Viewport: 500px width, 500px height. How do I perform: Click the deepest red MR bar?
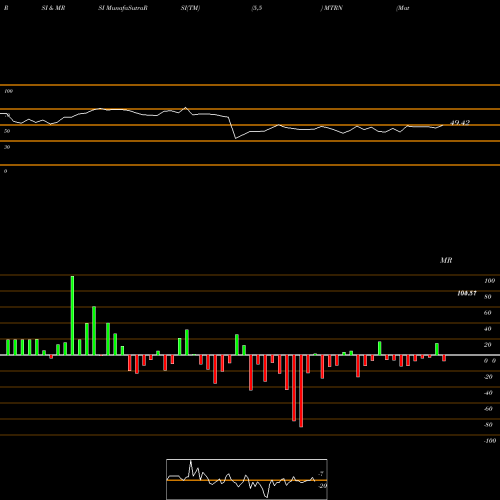click(301, 391)
